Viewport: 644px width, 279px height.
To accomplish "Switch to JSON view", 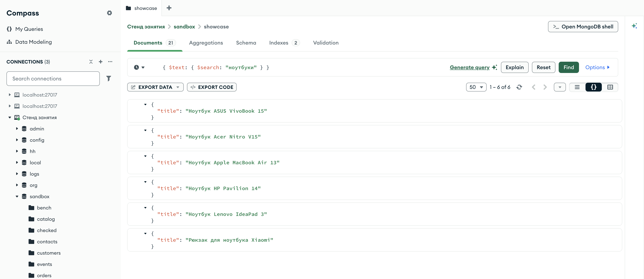I will (x=593, y=87).
